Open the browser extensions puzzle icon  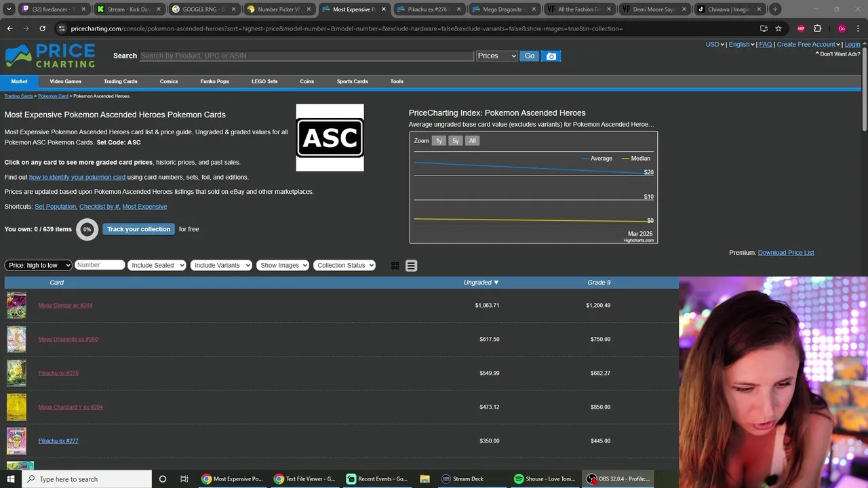point(817,28)
